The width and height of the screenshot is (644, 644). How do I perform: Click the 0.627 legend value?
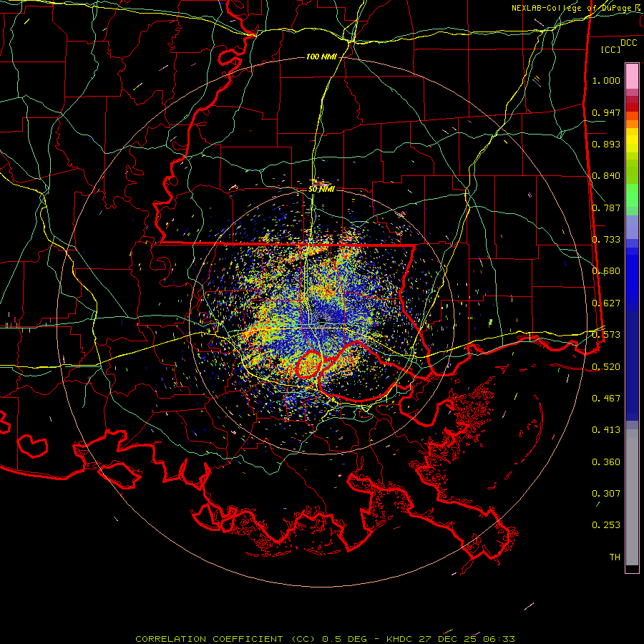606,303
